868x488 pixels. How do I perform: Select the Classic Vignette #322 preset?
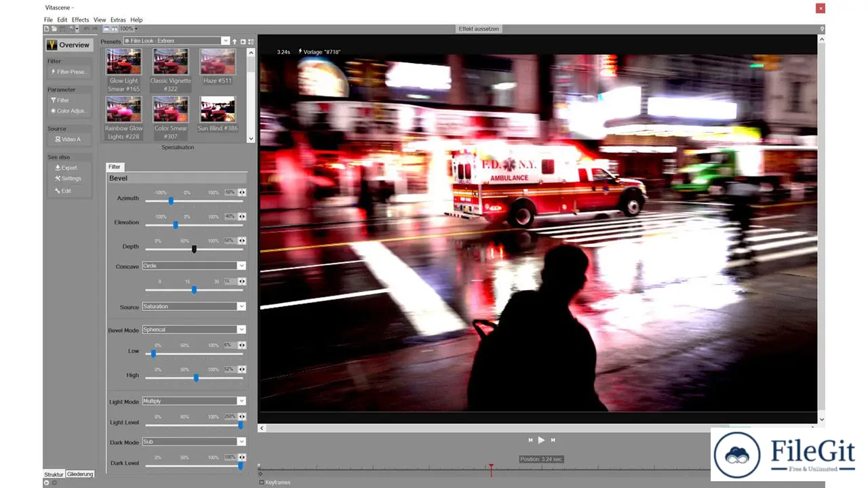(171, 70)
